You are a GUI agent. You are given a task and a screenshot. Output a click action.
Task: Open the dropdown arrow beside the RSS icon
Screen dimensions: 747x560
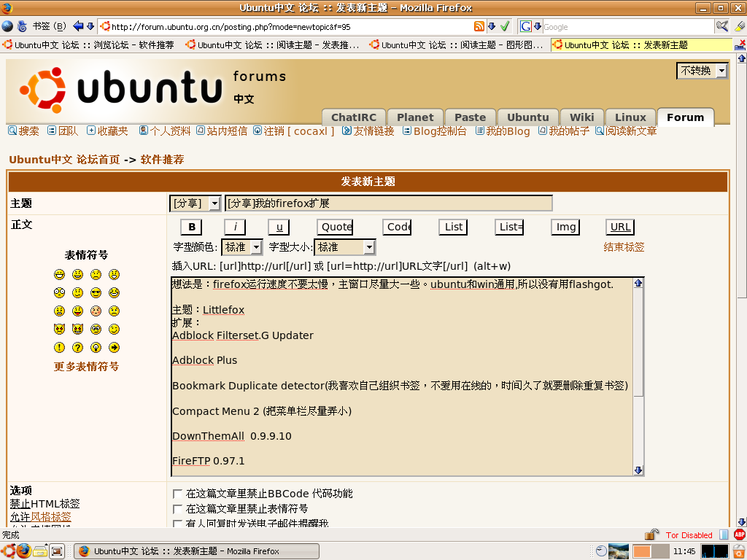(x=492, y=26)
